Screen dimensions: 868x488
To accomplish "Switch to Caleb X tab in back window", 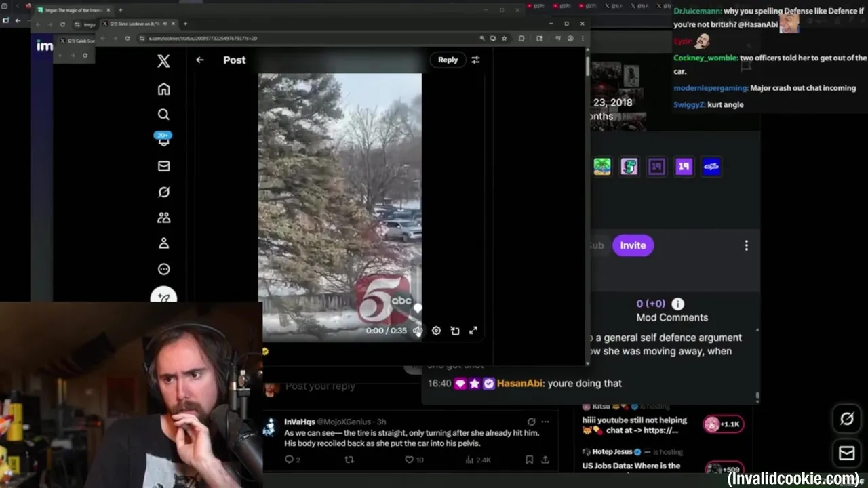I will tap(76, 41).
